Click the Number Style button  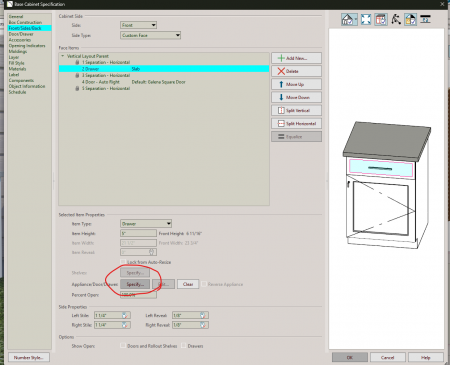29,357
